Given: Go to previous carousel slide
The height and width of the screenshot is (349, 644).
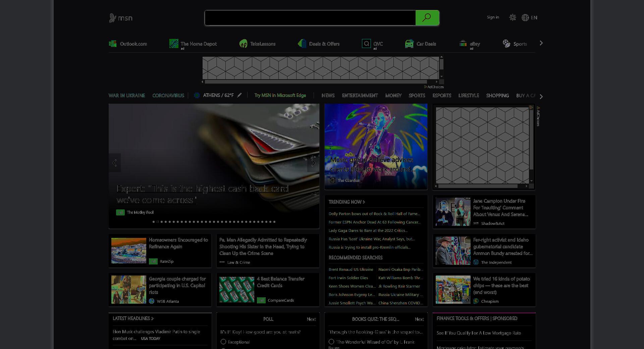Looking at the screenshot, I should point(114,163).
